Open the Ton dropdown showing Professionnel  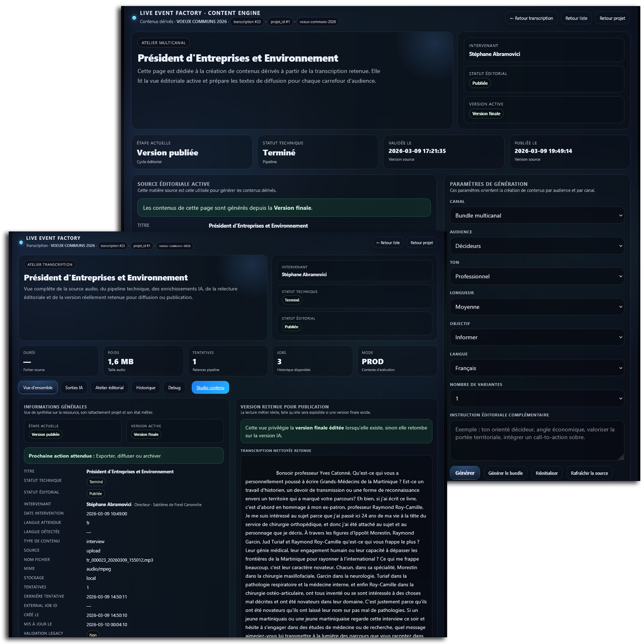pyautogui.click(x=536, y=276)
